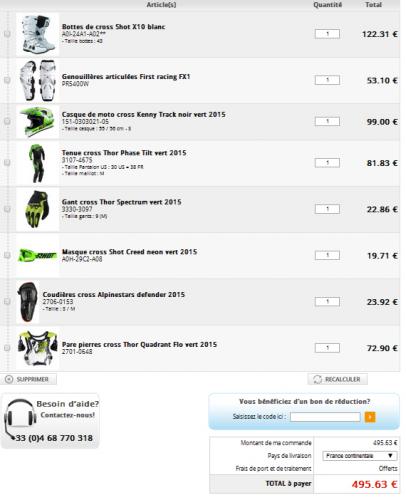Click quantity field for Casque Kenny Track

(x=327, y=121)
